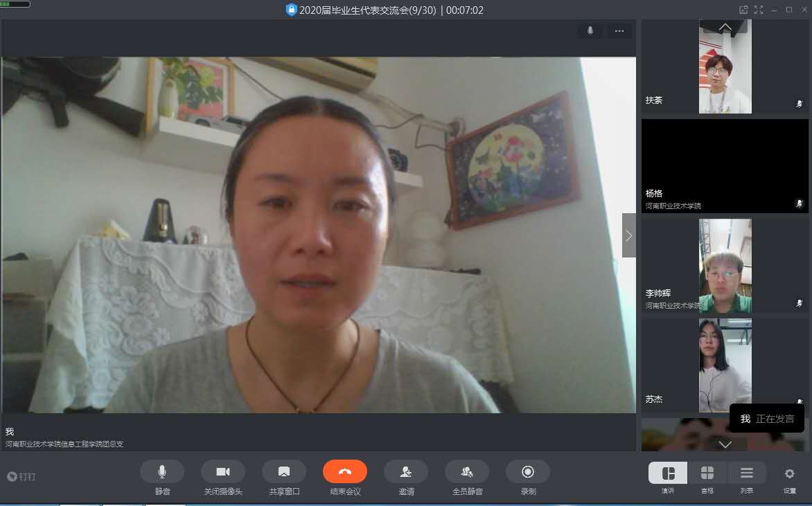Viewport: 812px width, 506px height.
Task: Collapse the participant sidebar with the right chevron
Action: (628, 235)
